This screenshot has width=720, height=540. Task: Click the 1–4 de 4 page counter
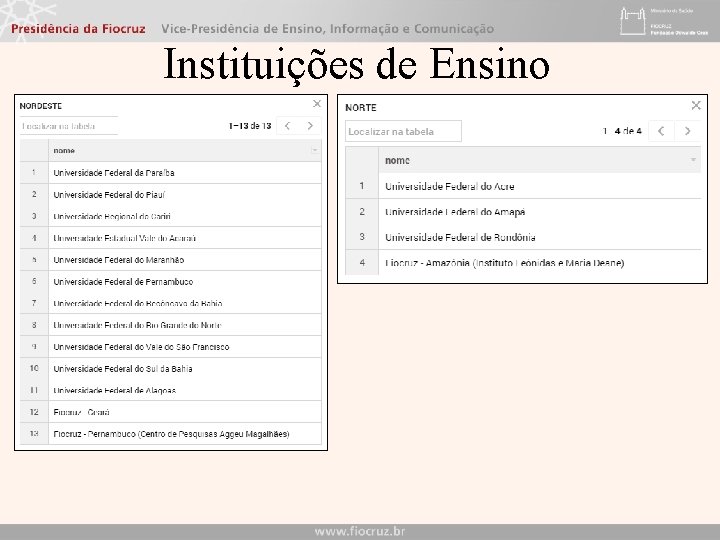(x=622, y=131)
